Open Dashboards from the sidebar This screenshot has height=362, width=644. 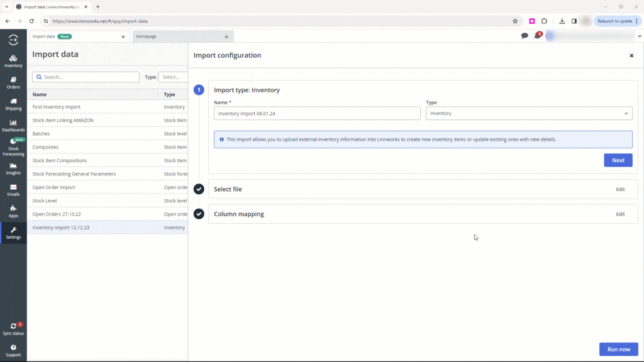(13, 125)
